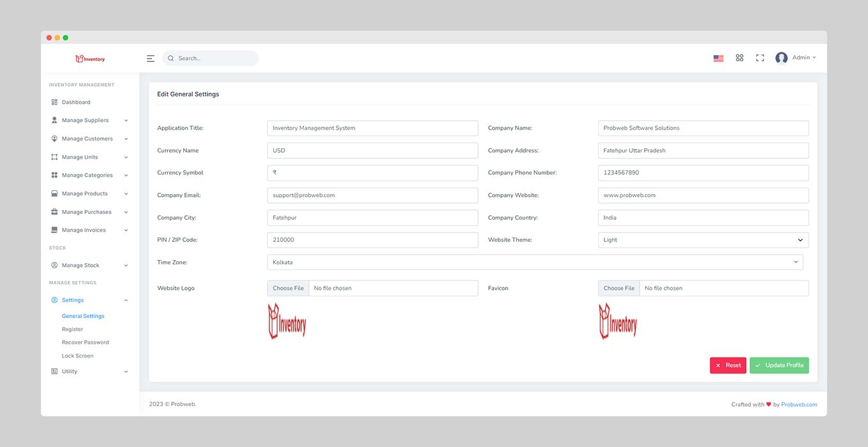This screenshot has height=447, width=868.
Task: Click the search magnifier icon
Action: coord(171,58)
